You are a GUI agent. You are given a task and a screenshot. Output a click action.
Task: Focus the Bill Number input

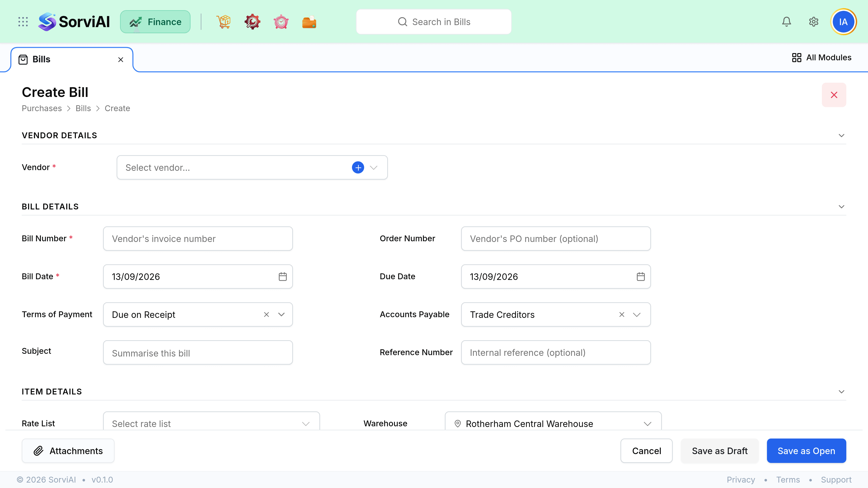point(198,238)
